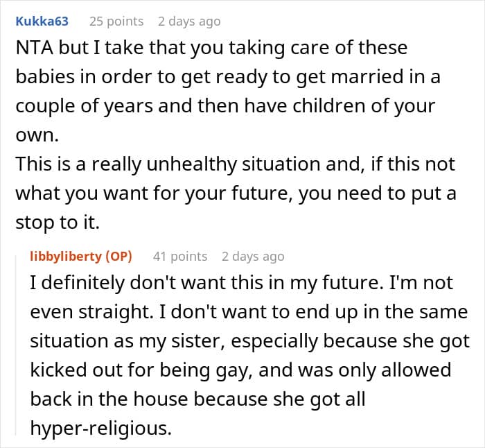The height and width of the screenshot is (448, 485).
Task: Click 'I definitely don't want this' line
Action: [x=242, y=283]
